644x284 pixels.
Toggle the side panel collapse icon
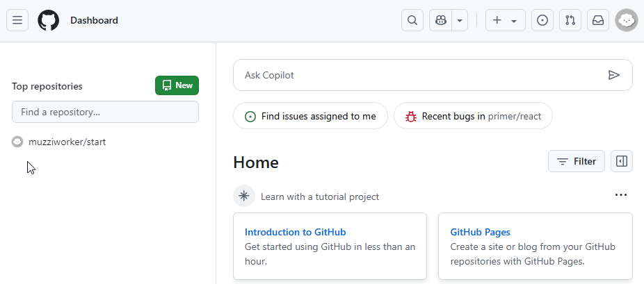pyautogui.click(x=622, y=161)
